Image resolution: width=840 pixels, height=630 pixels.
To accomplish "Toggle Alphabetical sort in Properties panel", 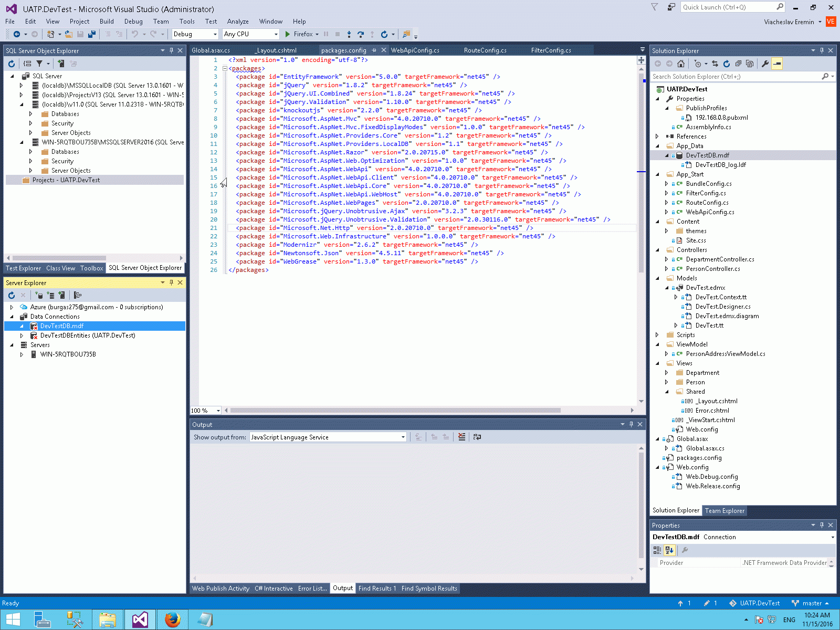I will click(x=669, y=550).
